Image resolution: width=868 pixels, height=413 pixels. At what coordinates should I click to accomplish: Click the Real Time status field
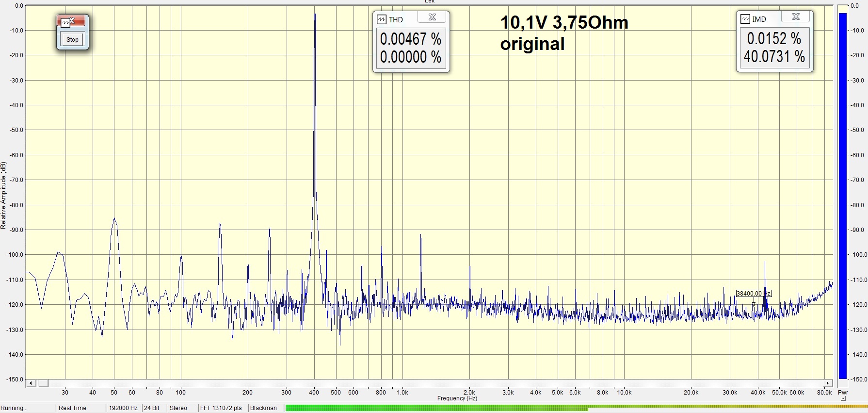81,408
